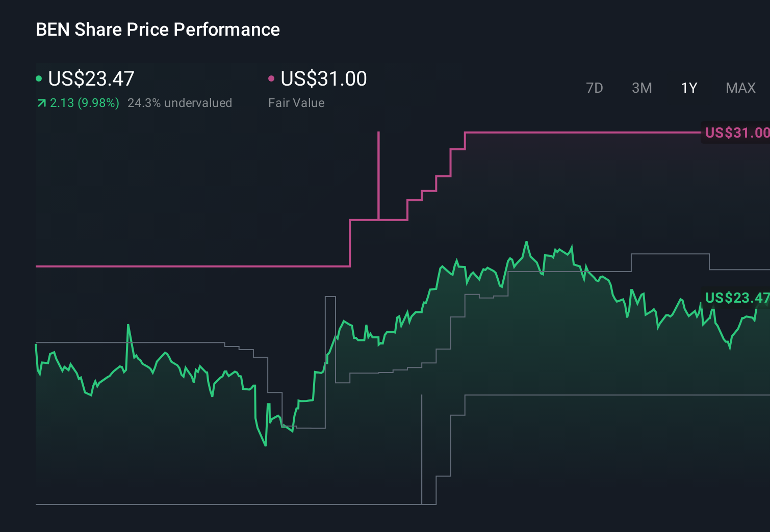This screenshot has height=532, width=770.
Task: Select the US$31.00 price tag on chart
Action: click(x=736, y=132)
